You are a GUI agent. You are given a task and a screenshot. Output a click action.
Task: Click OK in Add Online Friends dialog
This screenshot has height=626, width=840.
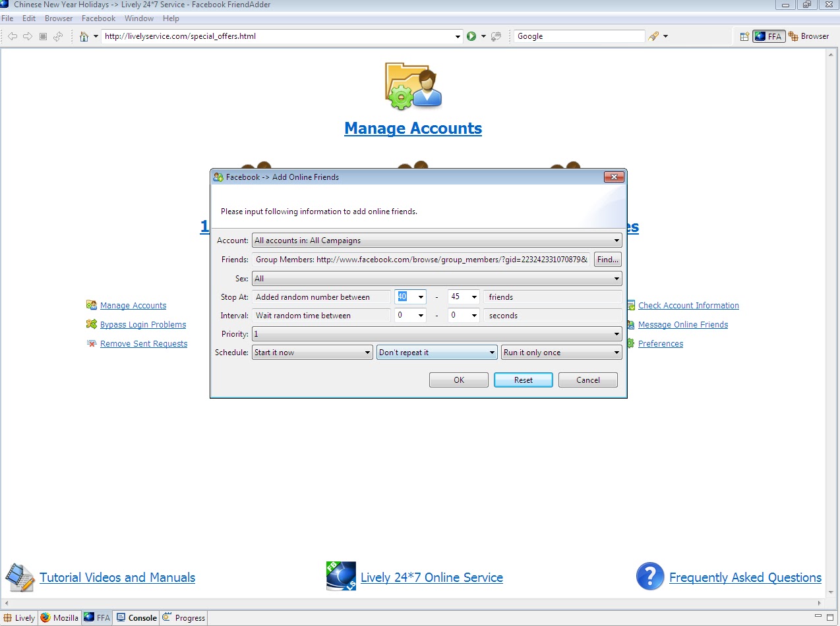tap(459, 380)
